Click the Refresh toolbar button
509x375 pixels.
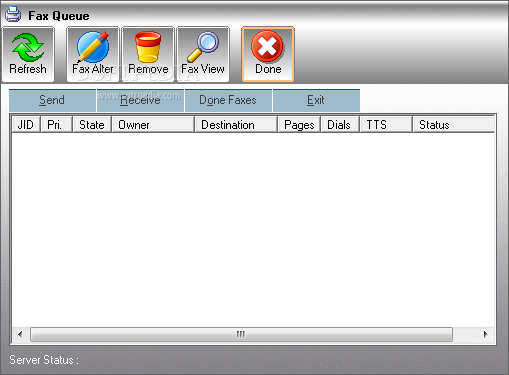(x=28, y=54)
